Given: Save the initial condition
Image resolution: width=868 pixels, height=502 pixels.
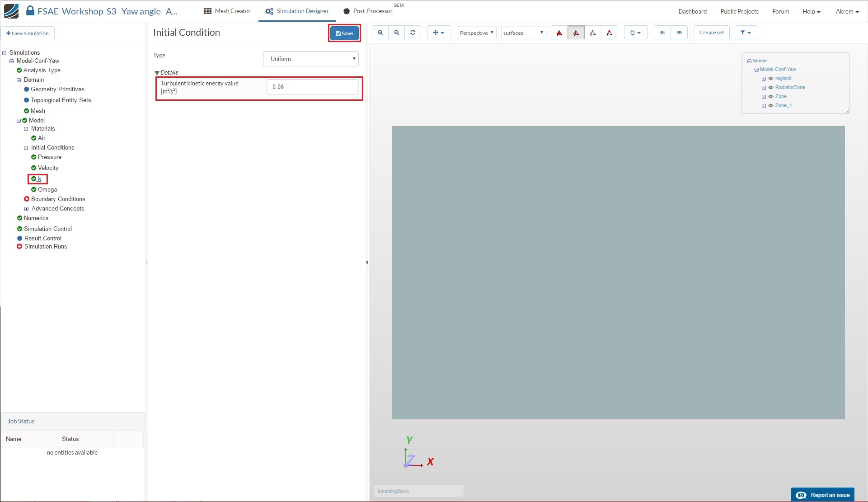Looking at the screenshot, I should [344, 33].
